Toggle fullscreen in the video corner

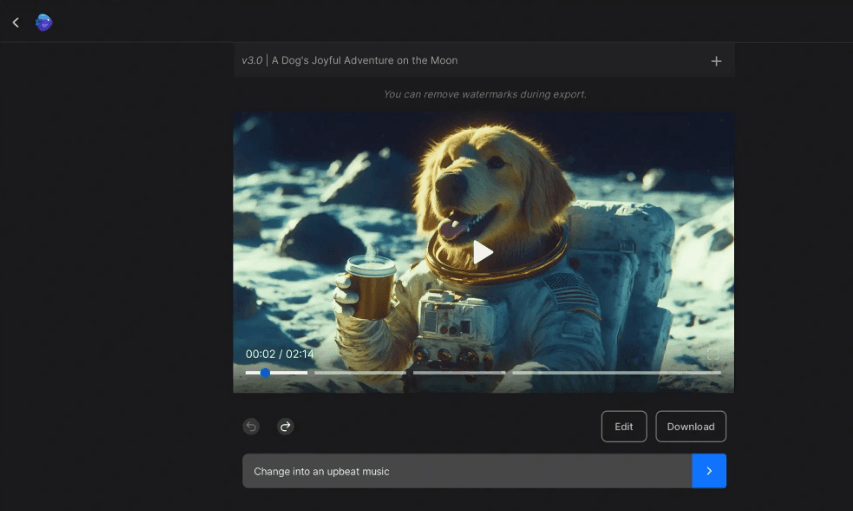tap(712, 355)
